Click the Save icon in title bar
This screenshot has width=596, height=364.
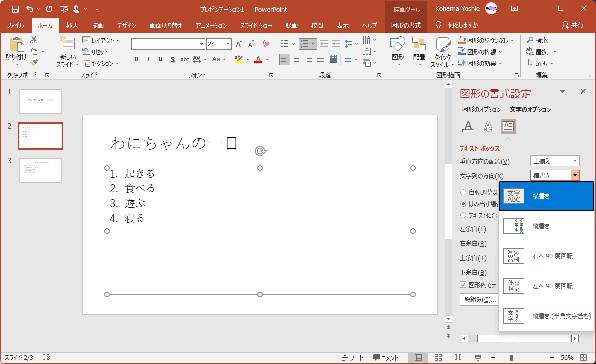(x=15, y=9)
